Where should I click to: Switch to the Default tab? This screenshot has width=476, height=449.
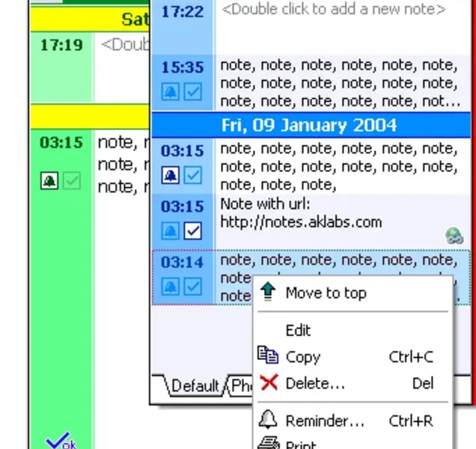[x=195, y=386]
